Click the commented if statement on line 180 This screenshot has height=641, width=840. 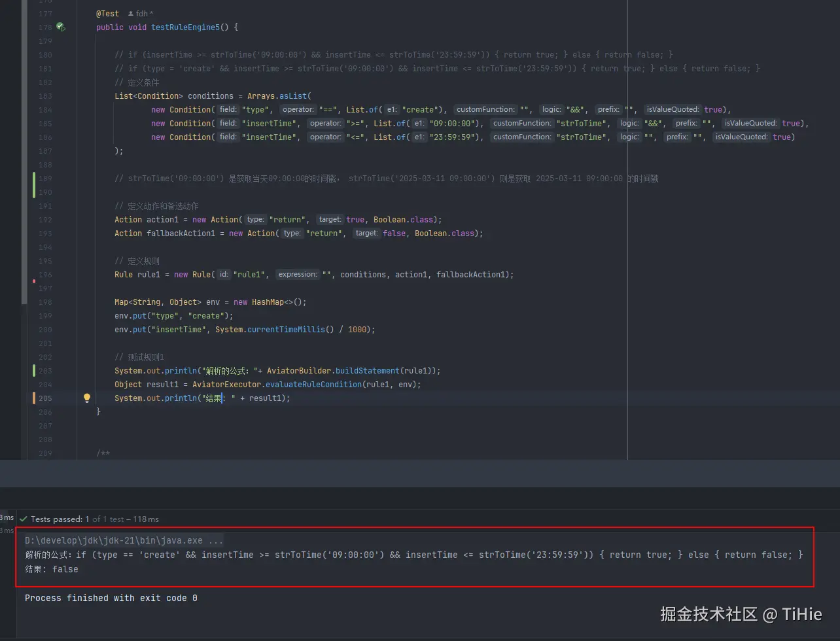[394, 54]
